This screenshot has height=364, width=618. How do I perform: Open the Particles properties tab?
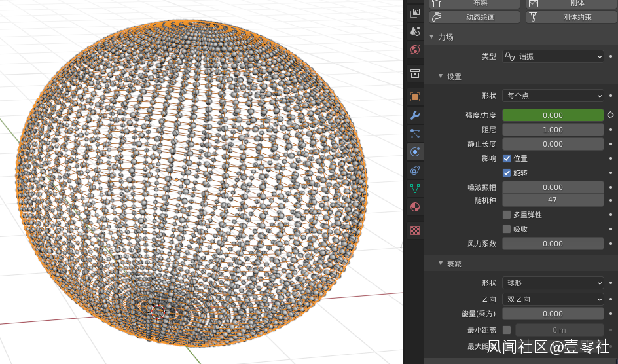point(415,134)
